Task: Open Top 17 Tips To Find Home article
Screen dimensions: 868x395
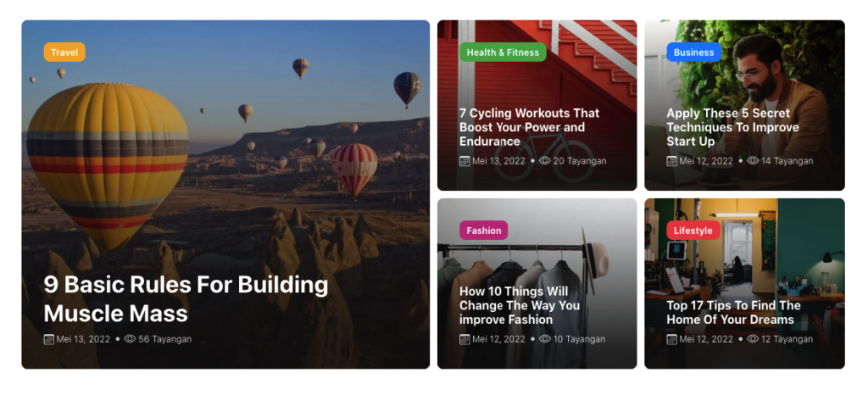Action: pos(733,313)
